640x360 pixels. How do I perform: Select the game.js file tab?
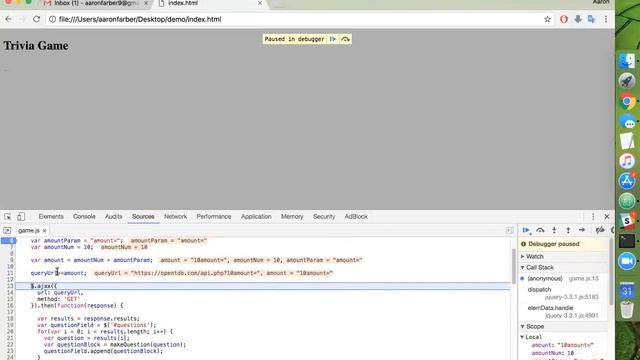[x=29, y=231]
